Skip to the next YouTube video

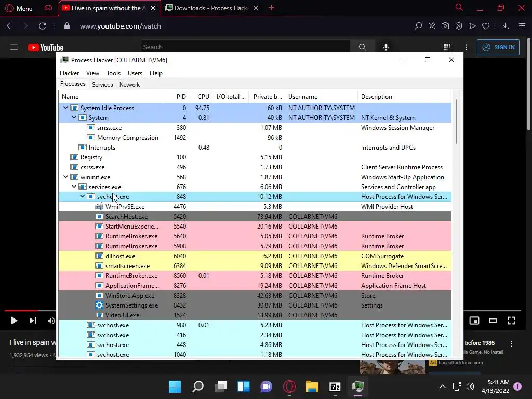pos(33,321)
